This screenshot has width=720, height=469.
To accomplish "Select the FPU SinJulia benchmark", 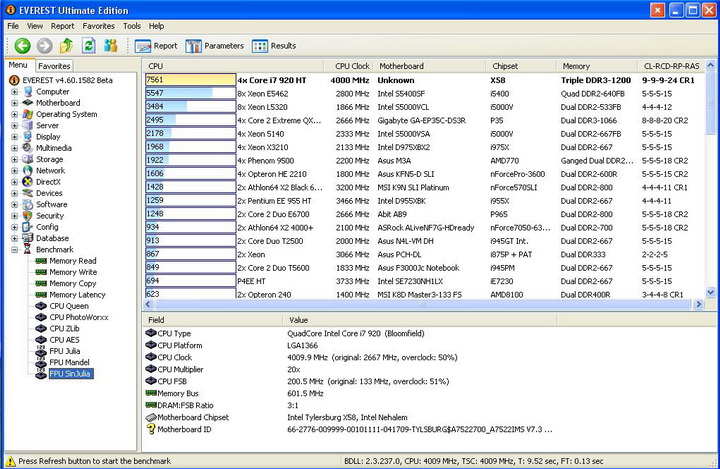I will 71,374.
